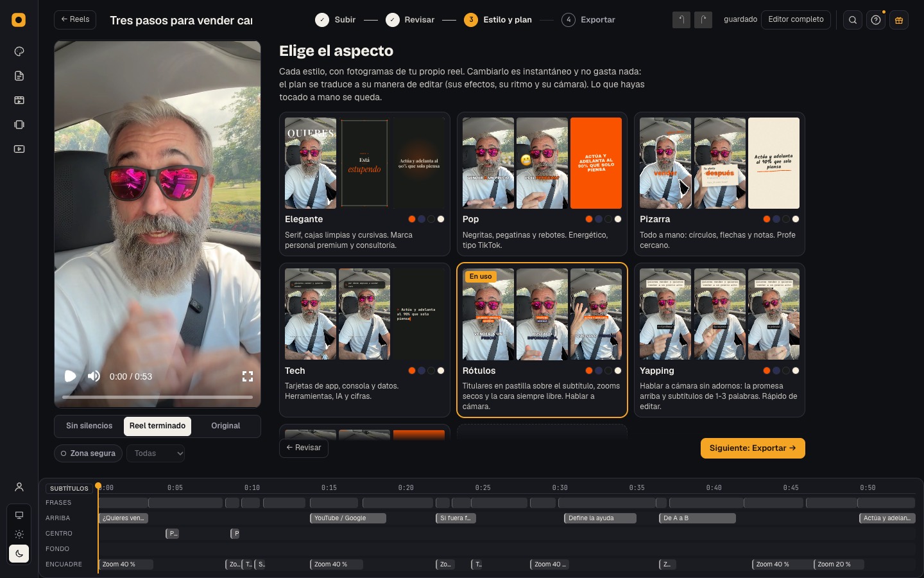Click the orange app logo in the sidebar
The height and width of the screenshot is (578, 924).
19,20
